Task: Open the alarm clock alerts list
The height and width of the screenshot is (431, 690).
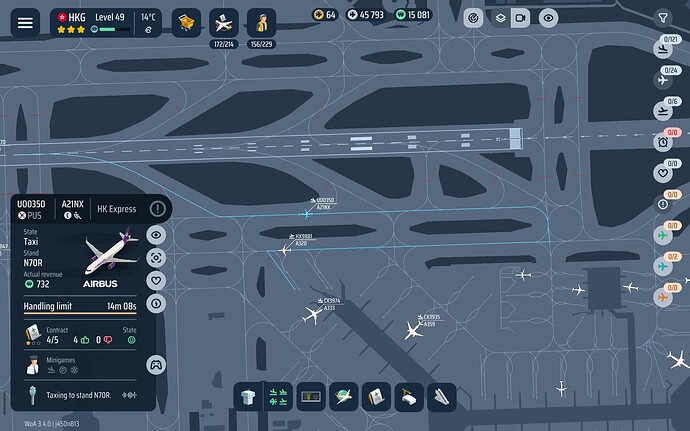Action: [x=662, y=142]
